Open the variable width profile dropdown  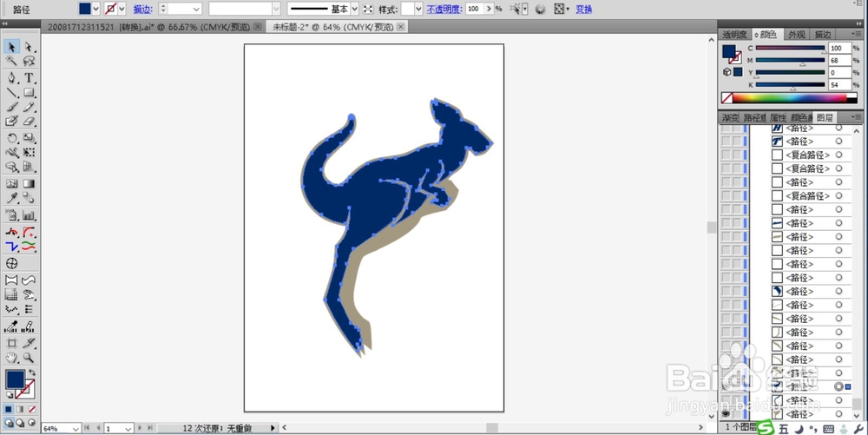click(x=276, y=9)
